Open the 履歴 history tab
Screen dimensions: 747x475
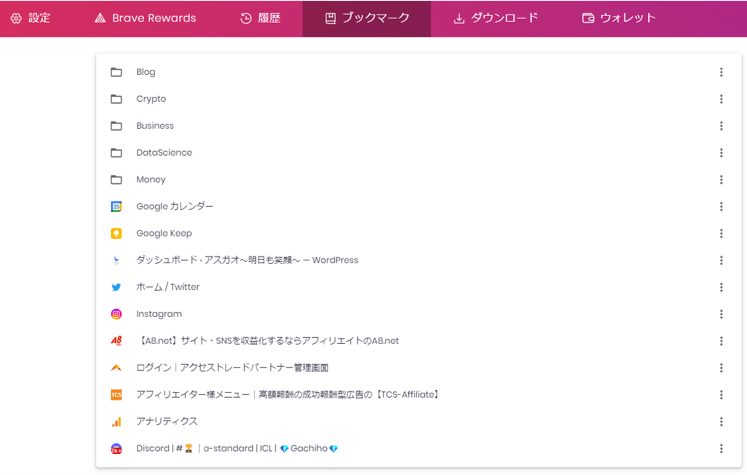point(260,19)
